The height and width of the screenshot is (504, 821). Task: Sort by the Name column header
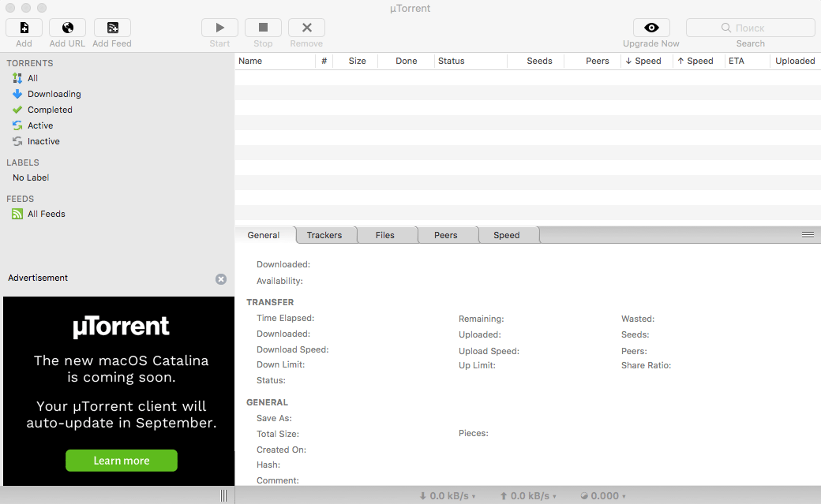pos(276,61)
